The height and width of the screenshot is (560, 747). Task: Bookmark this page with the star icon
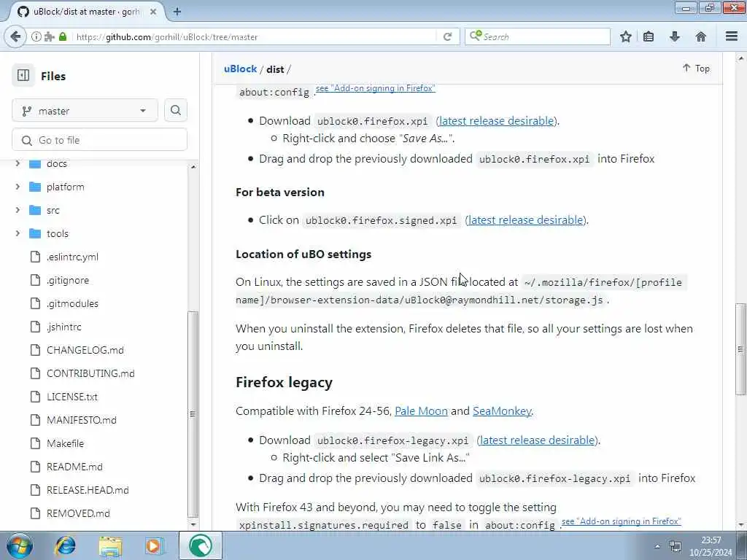pyautogui.click(x=625, y=36)
